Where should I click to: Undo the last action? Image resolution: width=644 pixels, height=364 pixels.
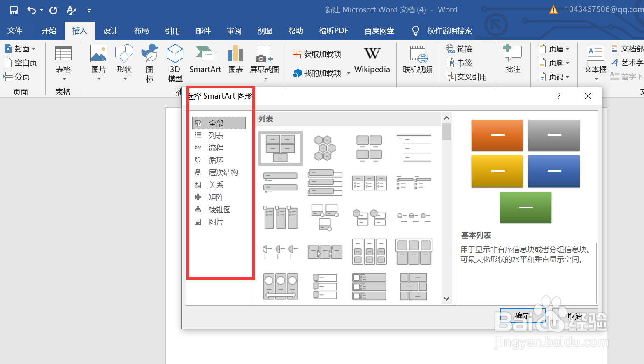pyautogui.click(x=31, y=10)
